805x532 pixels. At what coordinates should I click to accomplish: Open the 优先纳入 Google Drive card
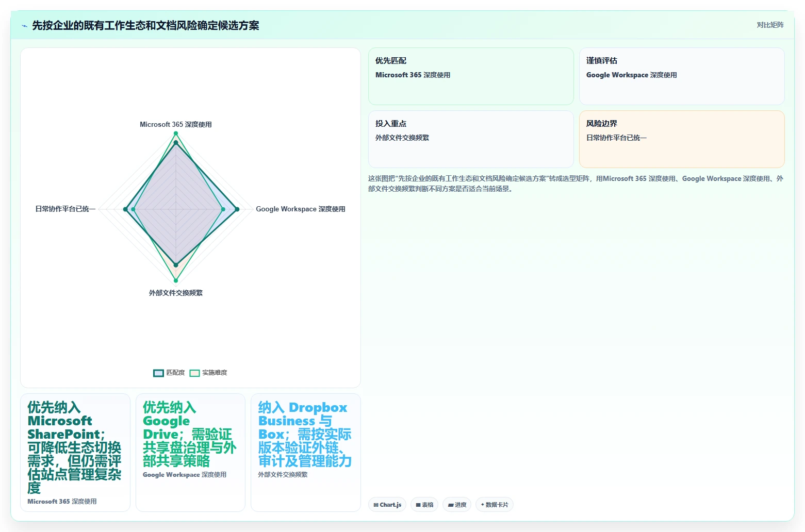point(190,453)
